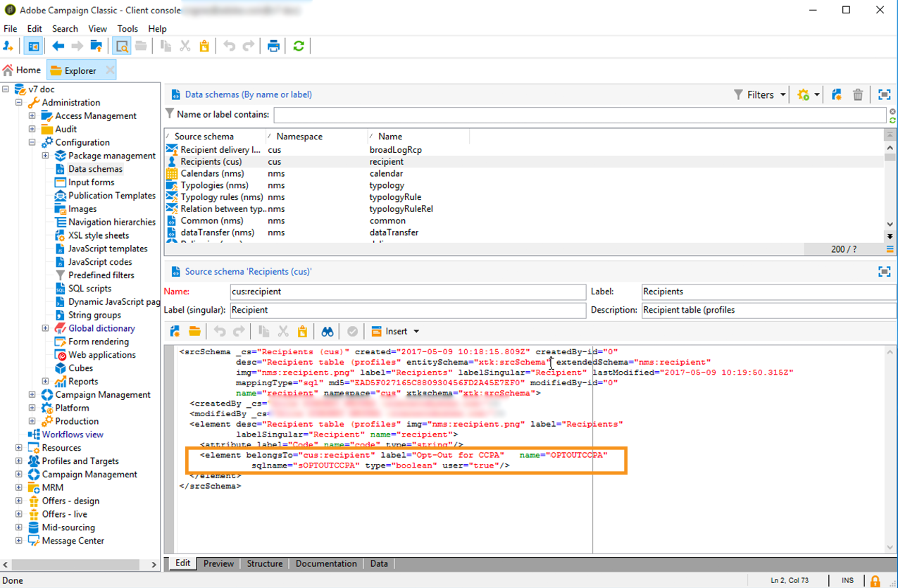Screen dimensions: 898x588
Task: Toggle the navigation tree pane button
Action: coord(33,46)
